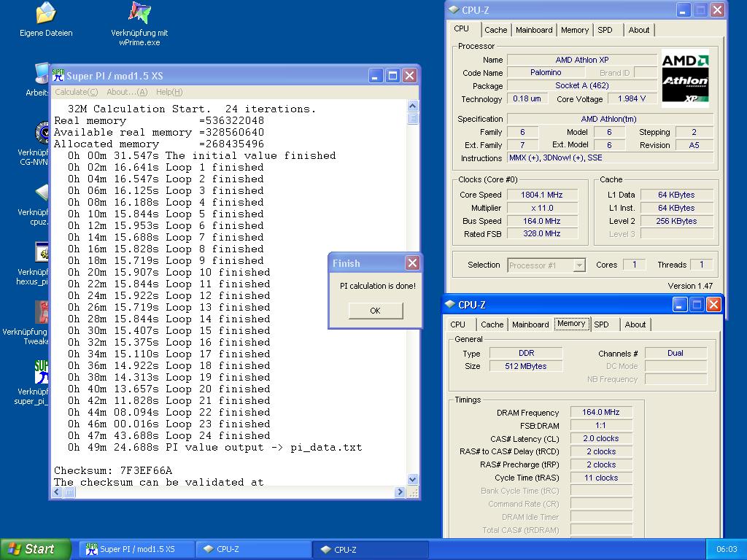The width and height of the screenshot is (747, 560).
Task: Click the memory Size value 512 MBytes
Action: [527, 366]
